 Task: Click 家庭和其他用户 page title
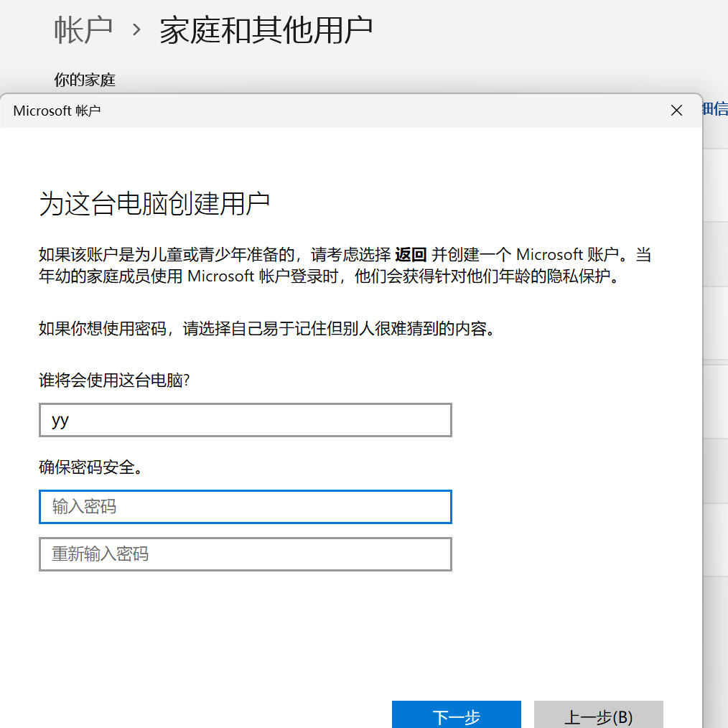pyautogui.click(x=266, y=31)
